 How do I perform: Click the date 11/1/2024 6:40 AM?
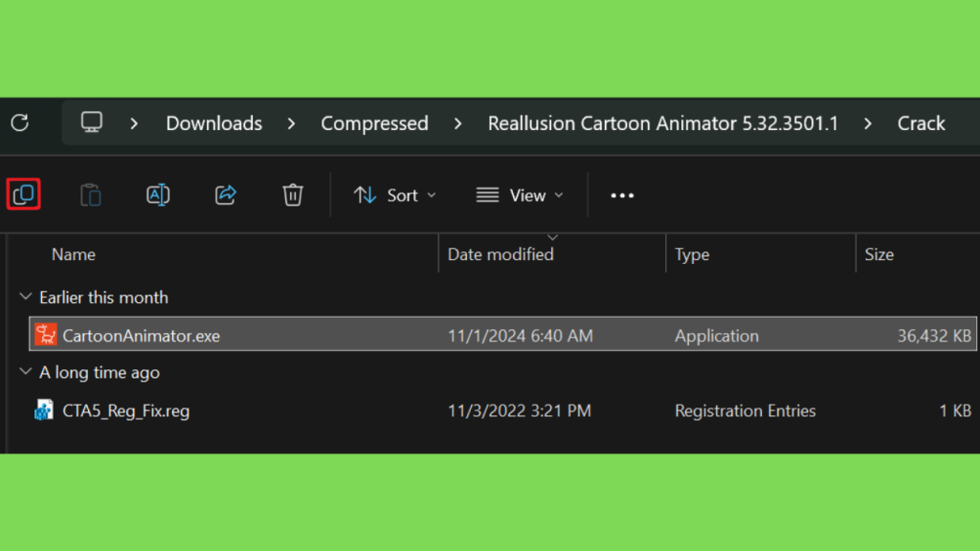click(x=520, y=336)
